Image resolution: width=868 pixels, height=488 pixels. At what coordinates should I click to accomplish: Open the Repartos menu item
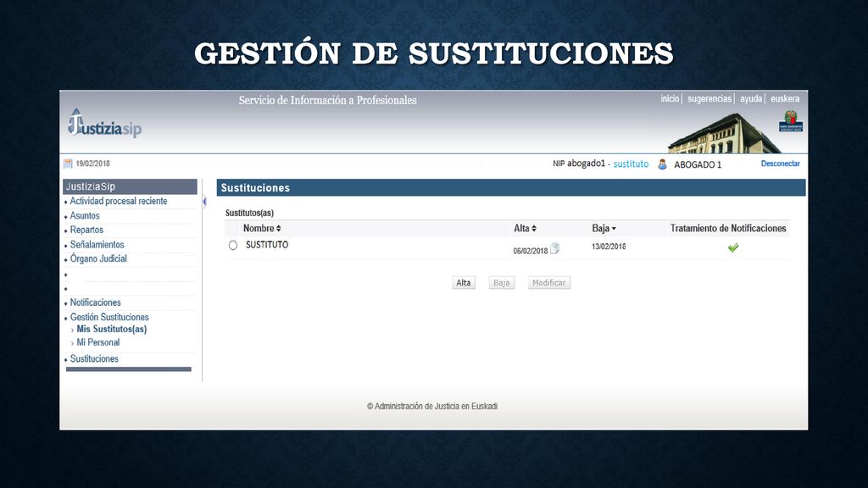(x=86, y=230)
